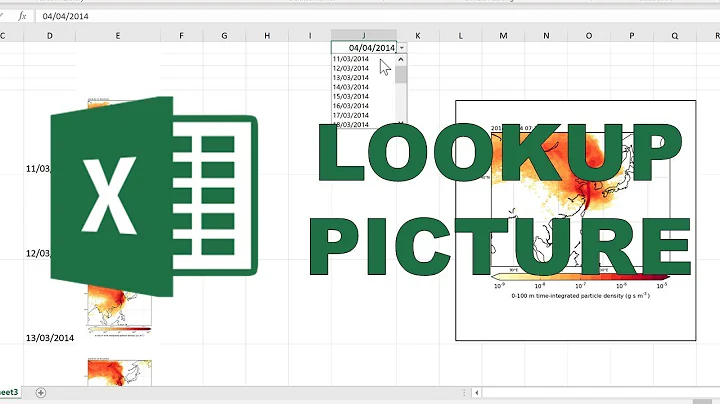
Task: Select column J header
Action: 364,35
